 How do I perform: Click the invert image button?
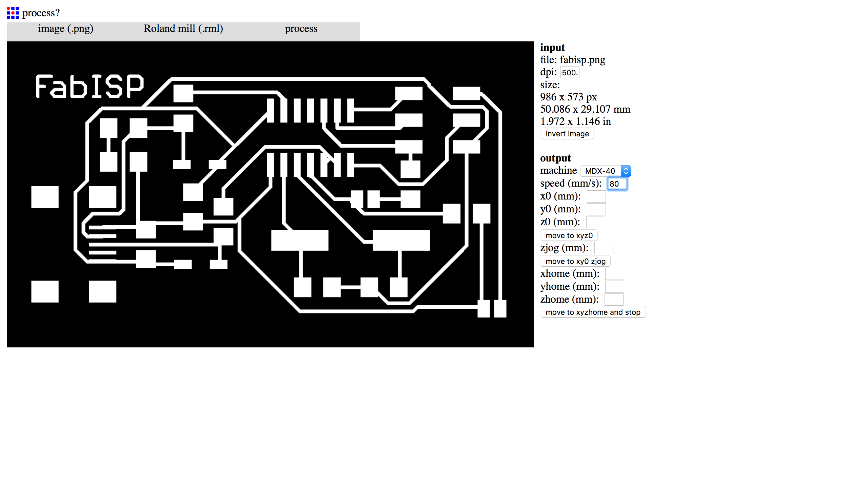[x=567, y=134]
